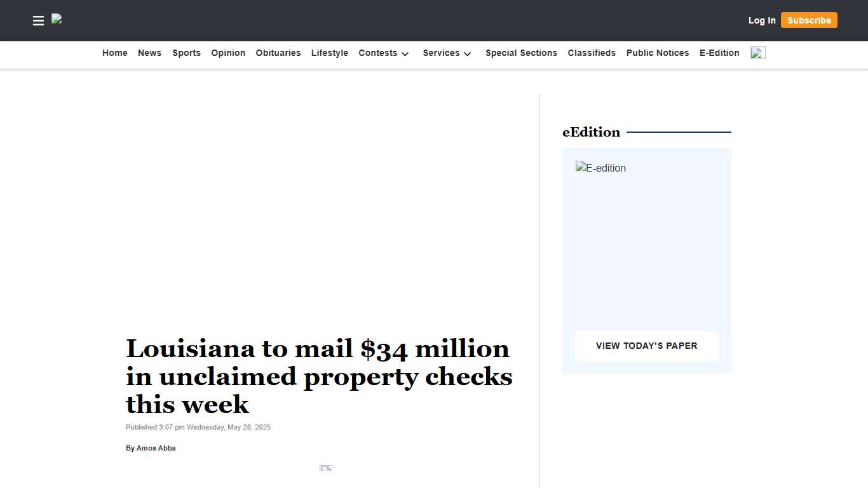Open the hamburger navigation menu
Viewport: 868px width, 488px height.
click(x=38, y=20)
